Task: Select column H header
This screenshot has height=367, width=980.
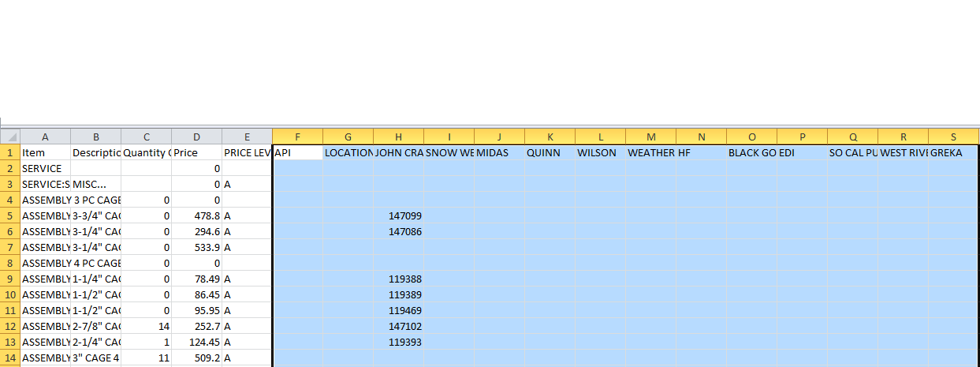Action: pyautogui.click(x=398, y=137)
